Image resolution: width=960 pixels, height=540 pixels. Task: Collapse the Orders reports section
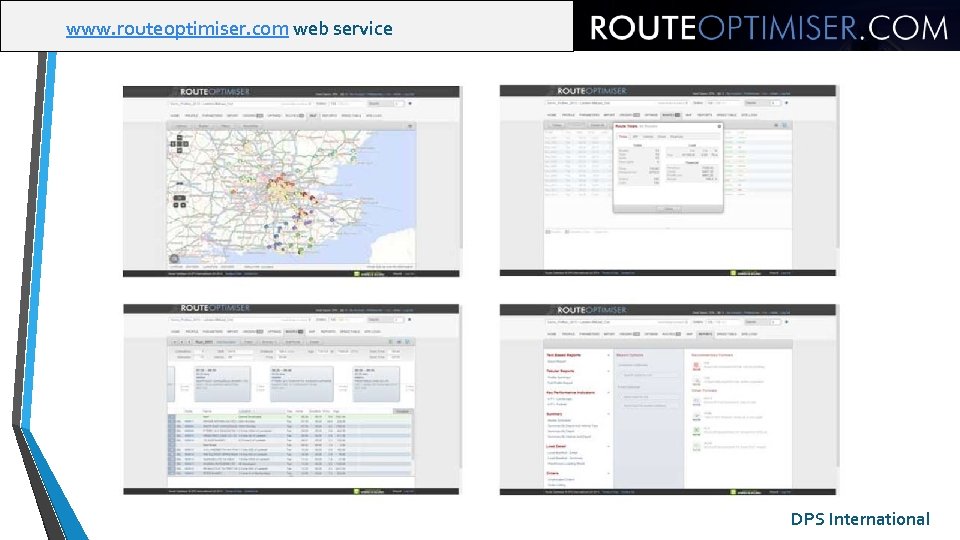[x=608, y=473]
